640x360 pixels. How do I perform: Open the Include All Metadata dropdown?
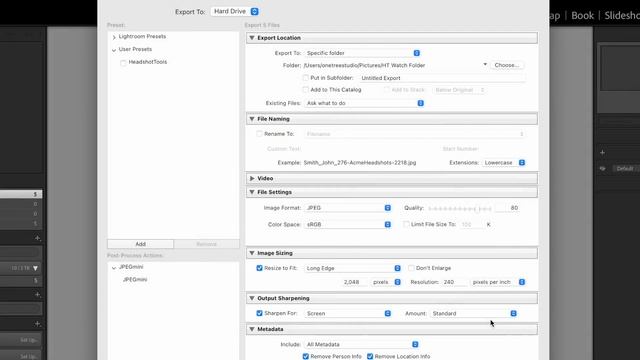click(362, 344)
